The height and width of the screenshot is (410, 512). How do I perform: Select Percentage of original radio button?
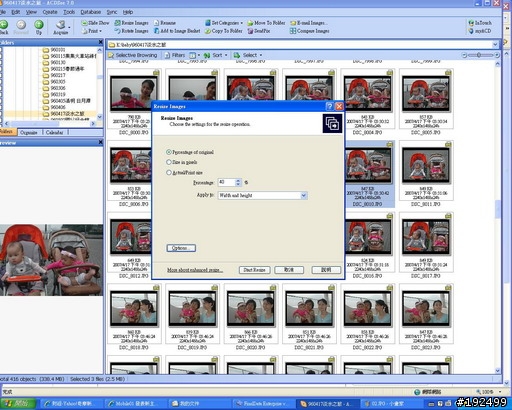pyautogui.click(x=169, y=152)
